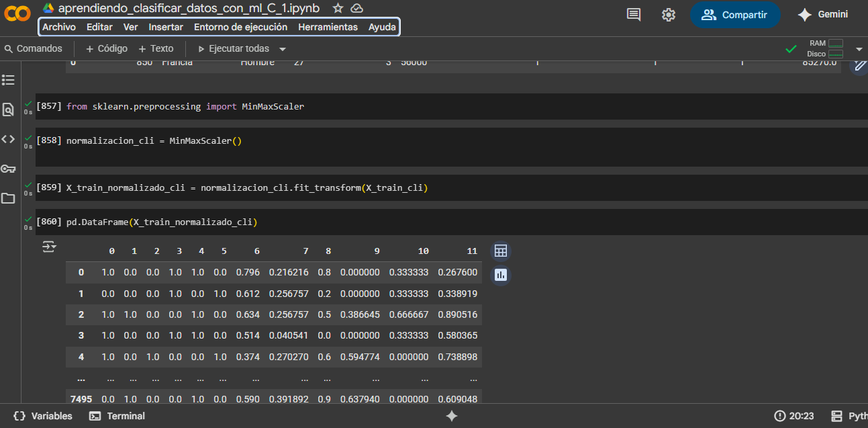Click column header 11 of dataframe
Viewport: 868px width, 428px height.
click(x=472, y=251)
